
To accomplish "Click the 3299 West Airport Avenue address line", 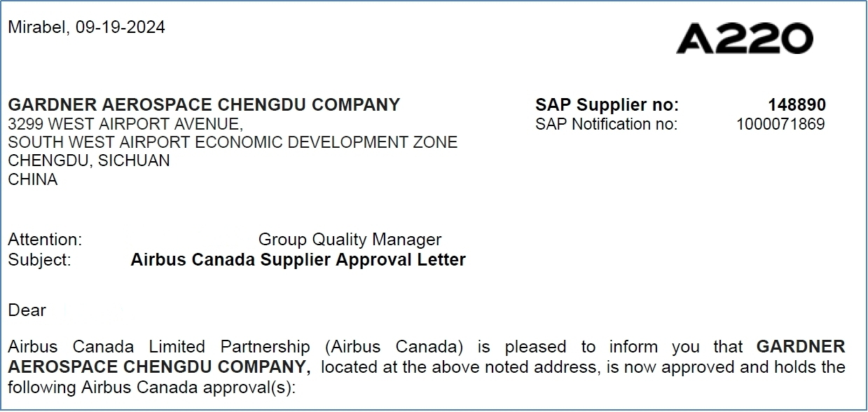I will [125, 124].
